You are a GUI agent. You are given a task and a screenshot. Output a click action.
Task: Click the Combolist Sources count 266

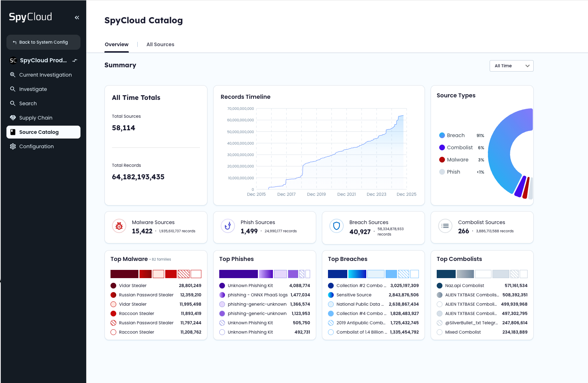click(x=464, y=231)
